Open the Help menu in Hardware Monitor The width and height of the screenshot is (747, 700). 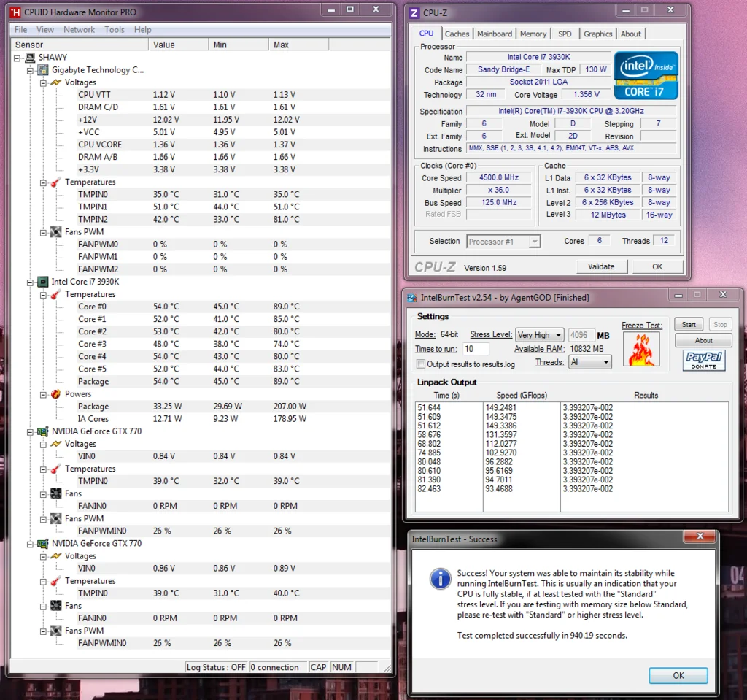tap(142, 30)
